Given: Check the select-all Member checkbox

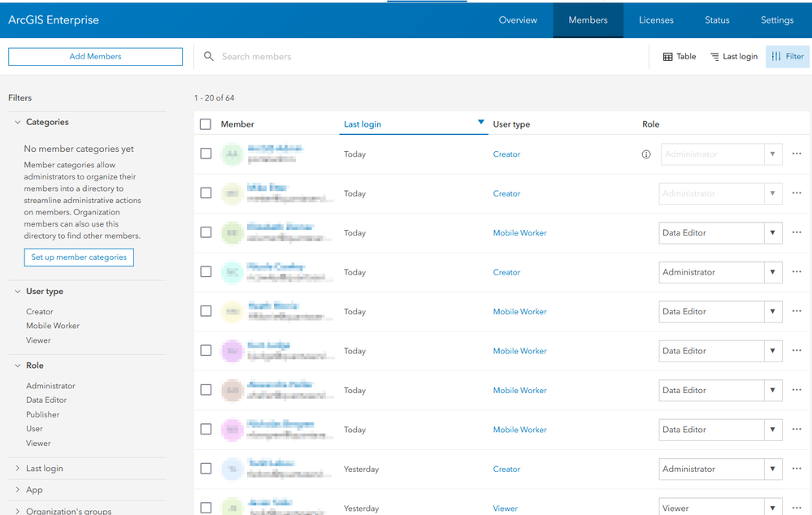Looking at the screenshot, I should click(206, 124).
